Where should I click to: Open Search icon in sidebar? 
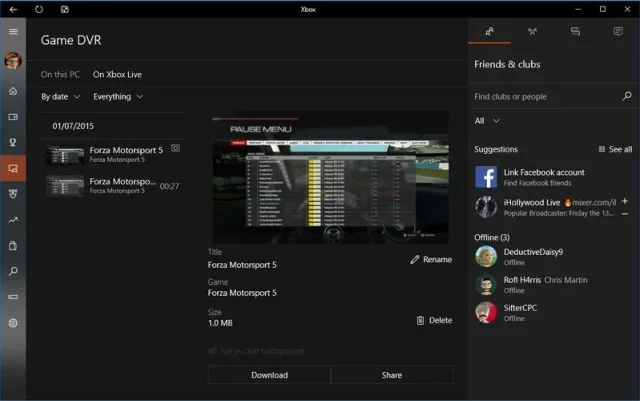click(13, 271)
